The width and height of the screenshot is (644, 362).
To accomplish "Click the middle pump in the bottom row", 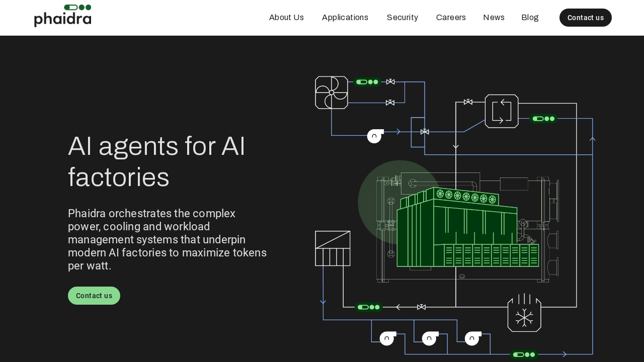I will (429, 338).
